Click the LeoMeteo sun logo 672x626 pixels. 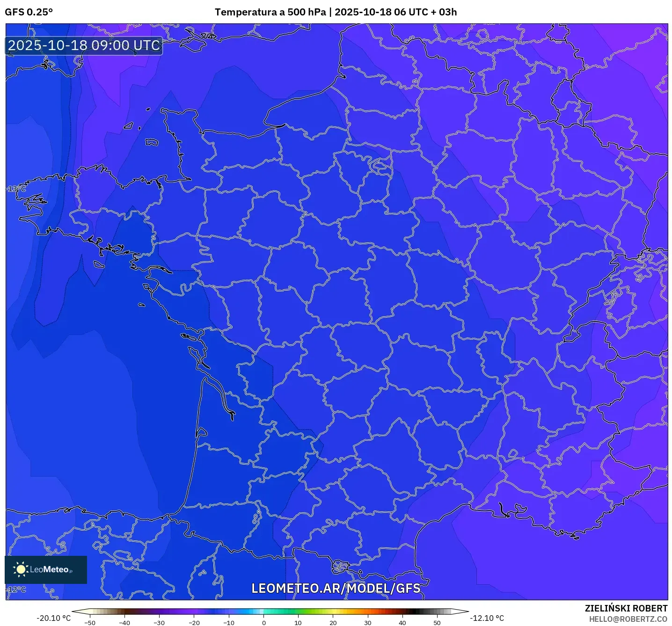(21, 569)
